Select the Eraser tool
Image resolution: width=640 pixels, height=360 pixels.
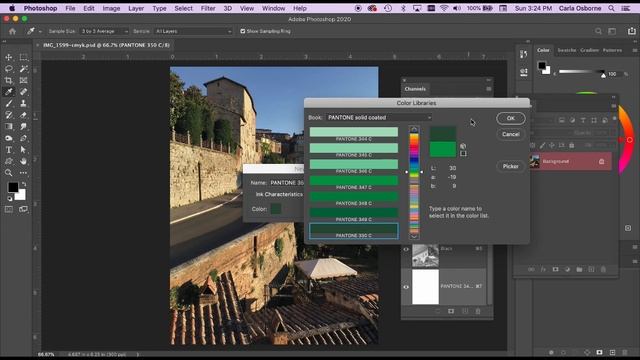tap(23, 115)
